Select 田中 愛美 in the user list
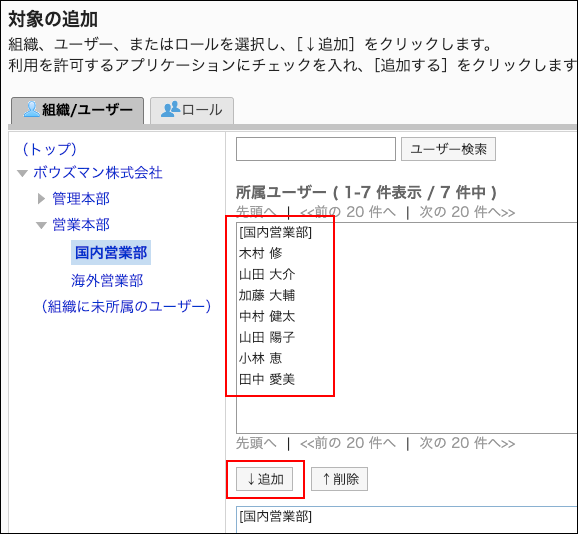The width and height of the screenshot is (578, 534). (x=267, y=379)
